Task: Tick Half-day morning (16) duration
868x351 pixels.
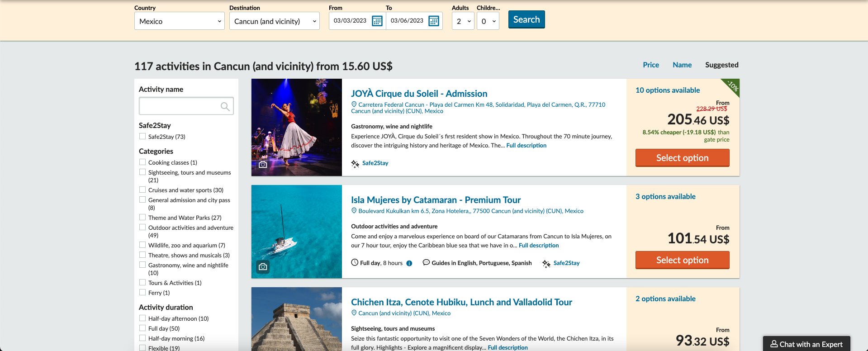Action: coord(142,338)
